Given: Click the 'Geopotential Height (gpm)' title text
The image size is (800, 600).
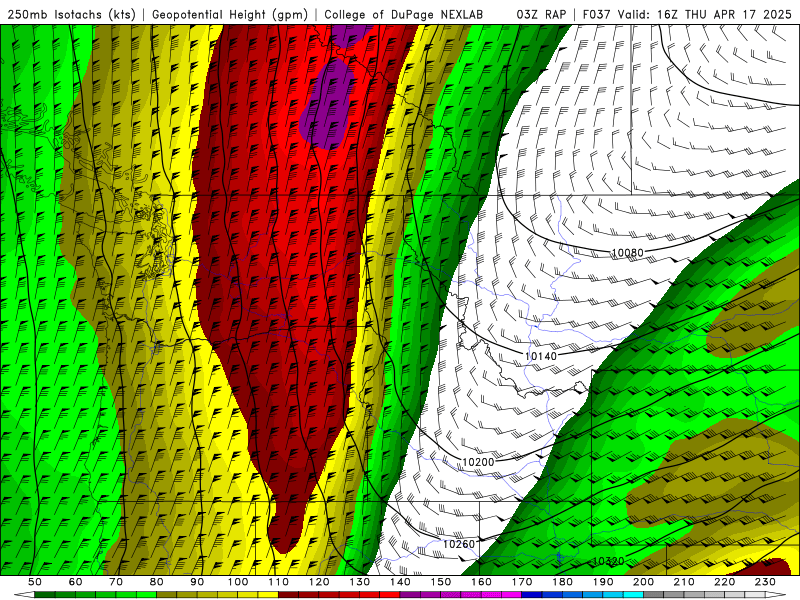Looking at the screenshot, I should click(230, 14).
